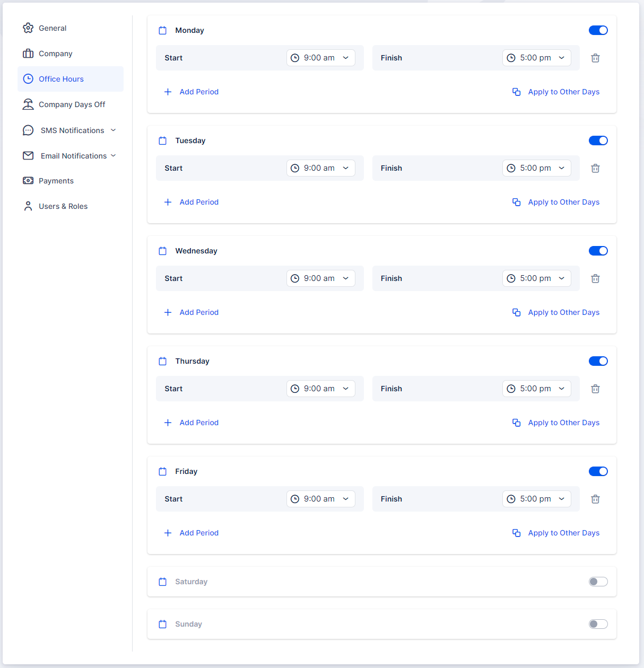Turn on the Sunday toggle switch

click(x=598, y=624)
